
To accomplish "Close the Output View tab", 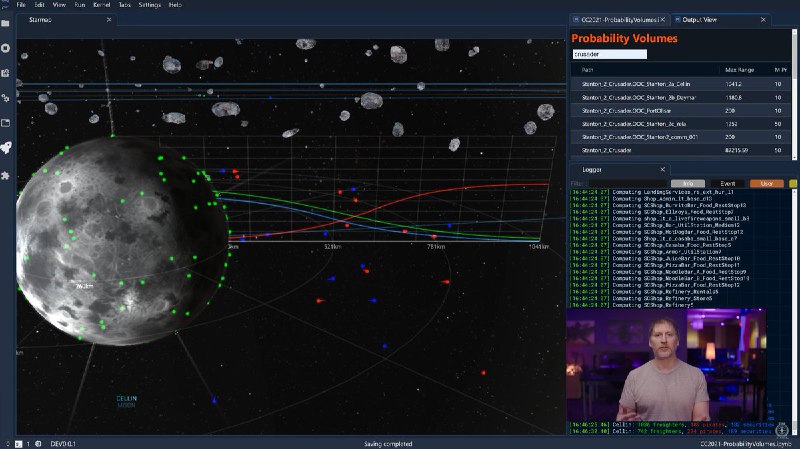I will 764,20.
